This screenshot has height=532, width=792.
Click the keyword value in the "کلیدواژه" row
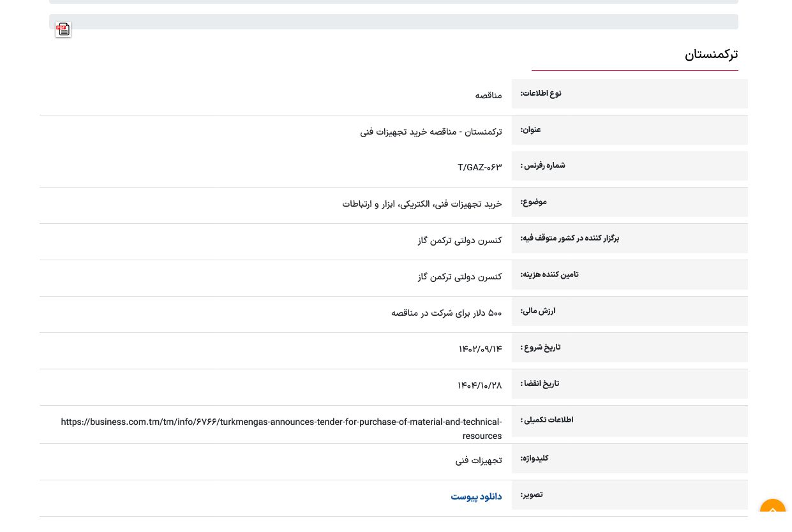tap(479, 461)
